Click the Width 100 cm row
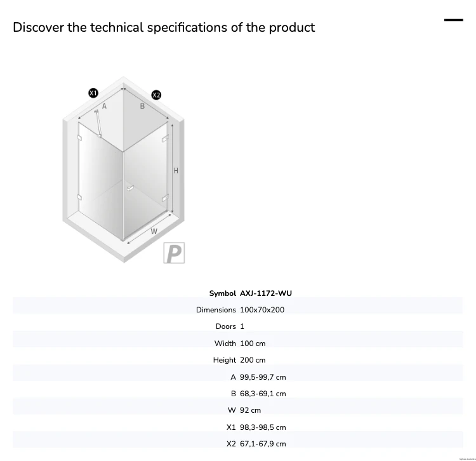This screenshot has width=476, height=461. click(x=238, y=343)
